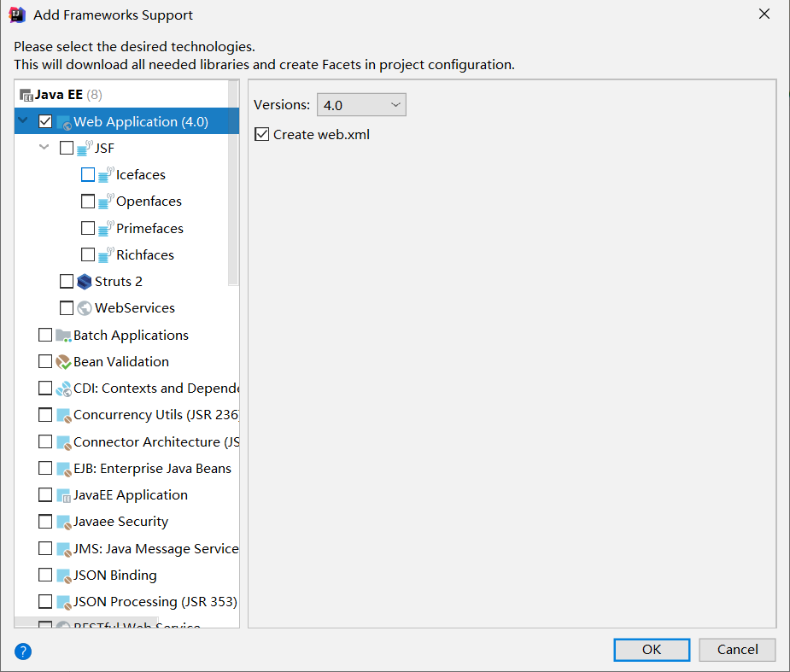
Task: Check the Icefaces checkbox
Action: (x=88, y=174)
